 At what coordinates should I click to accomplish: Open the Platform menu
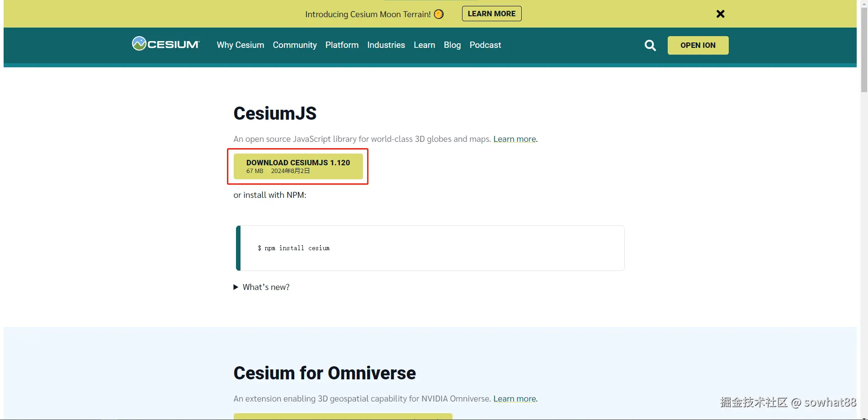click(x=342, y=45)
